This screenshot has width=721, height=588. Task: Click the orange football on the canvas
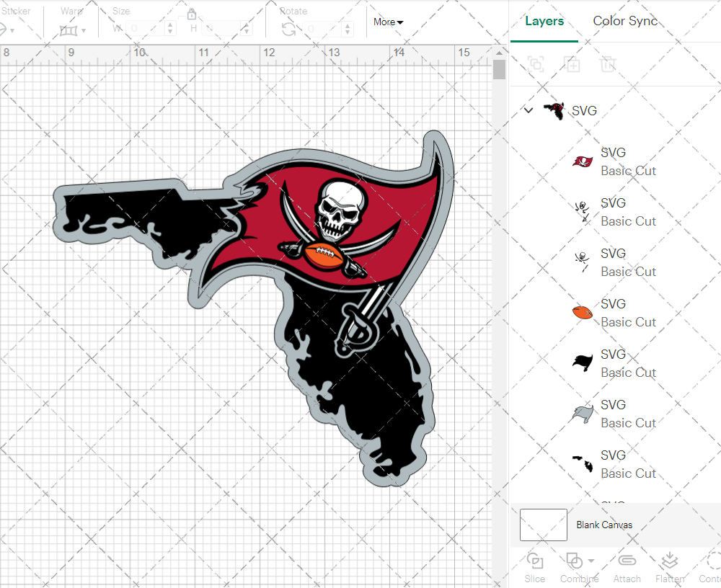(x=324, y=256)
